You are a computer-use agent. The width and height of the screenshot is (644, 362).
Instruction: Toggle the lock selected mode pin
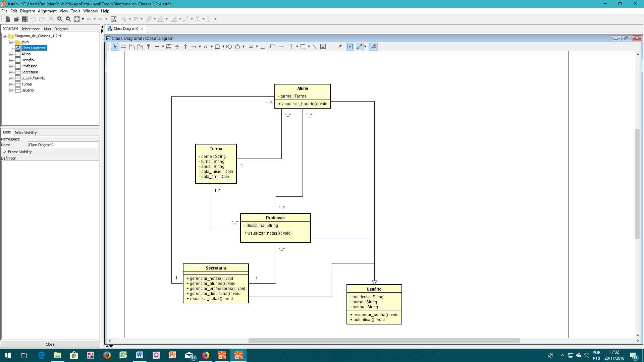[340, 47]
